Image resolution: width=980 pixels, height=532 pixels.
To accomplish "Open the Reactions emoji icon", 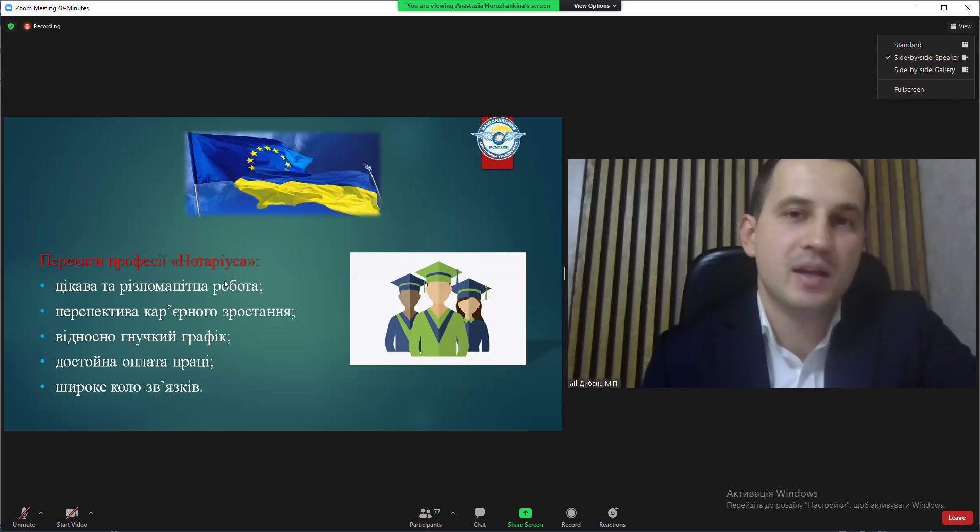I will point(612,513).
